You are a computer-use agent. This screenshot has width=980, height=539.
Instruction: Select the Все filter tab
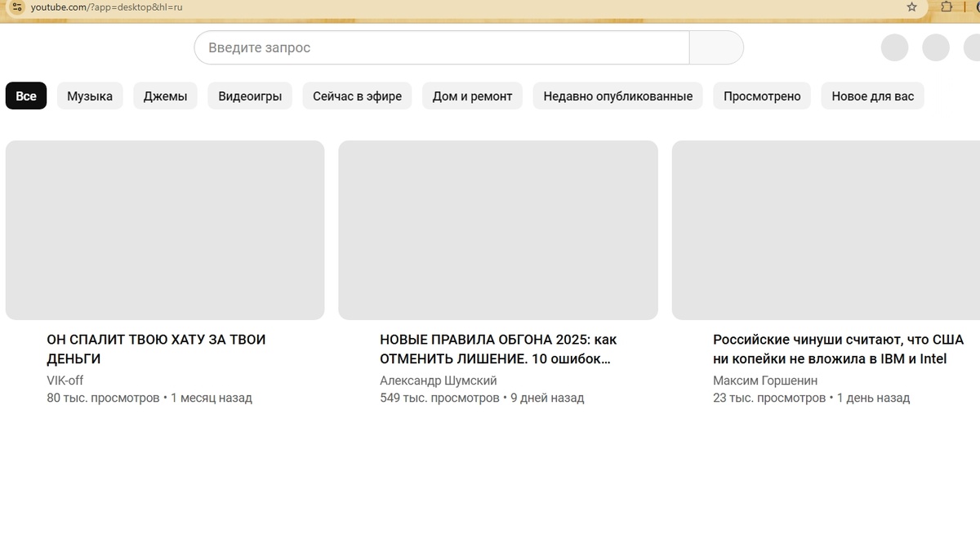click(x=26, y=96)
